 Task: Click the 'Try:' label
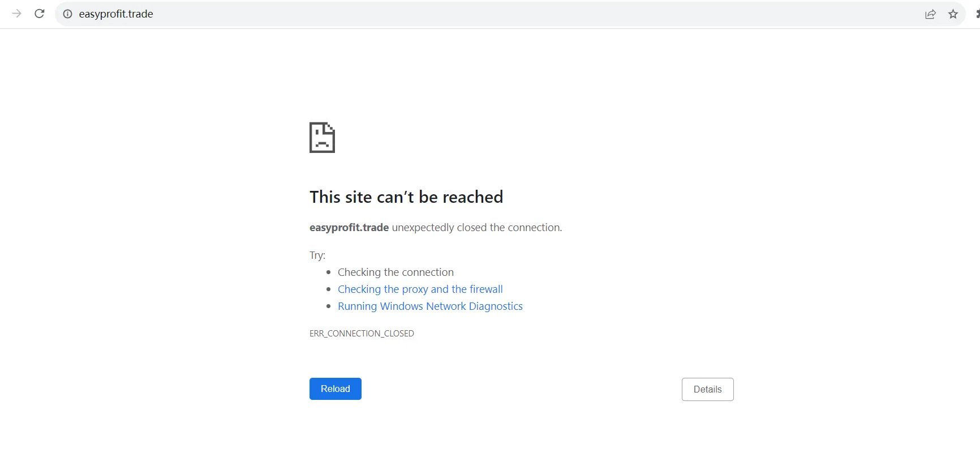point(317,255)
